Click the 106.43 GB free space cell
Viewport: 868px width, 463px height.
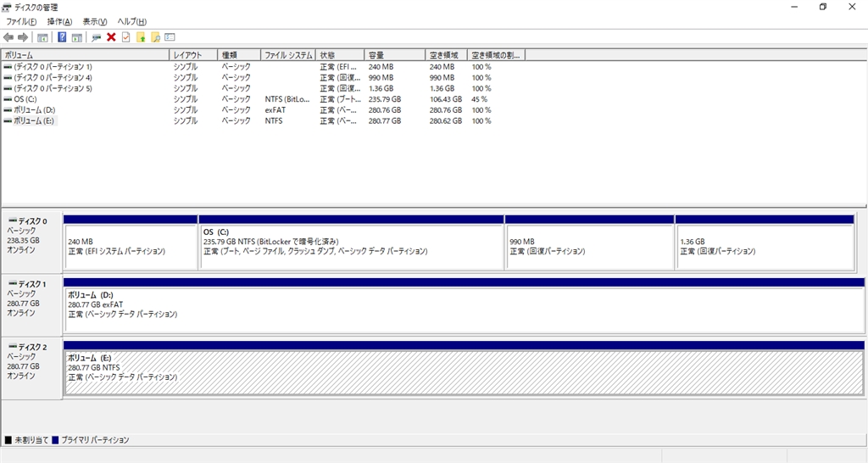click(446, 99)
